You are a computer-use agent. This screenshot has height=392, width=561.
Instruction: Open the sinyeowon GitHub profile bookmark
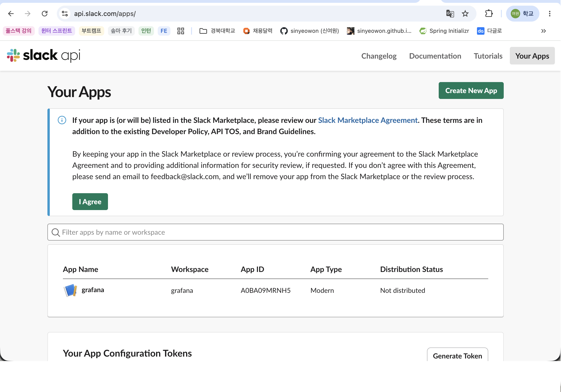310,31
